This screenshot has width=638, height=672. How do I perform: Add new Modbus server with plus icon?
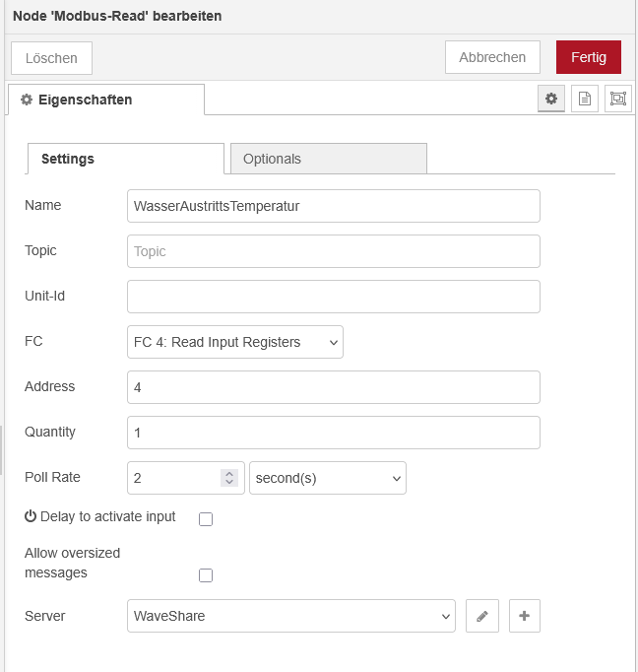click(x=524, y=616)
